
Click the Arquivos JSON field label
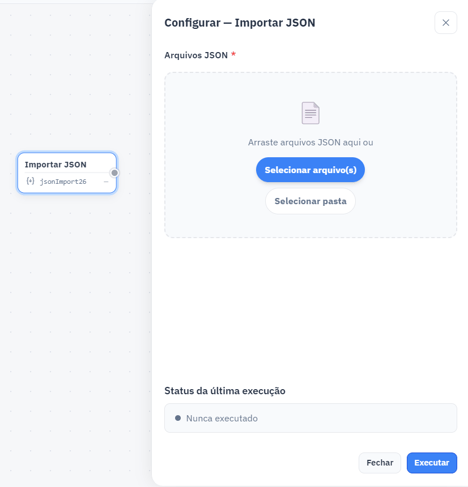click(196, 55)
